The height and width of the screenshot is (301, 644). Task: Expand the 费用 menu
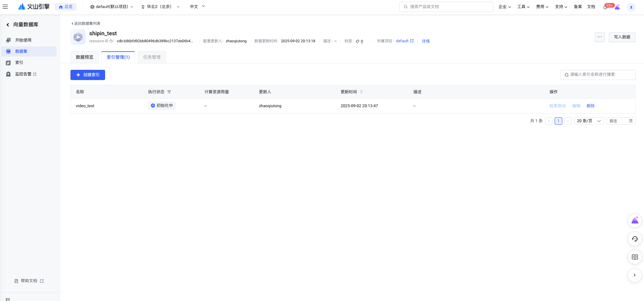[x=542, y=7]
